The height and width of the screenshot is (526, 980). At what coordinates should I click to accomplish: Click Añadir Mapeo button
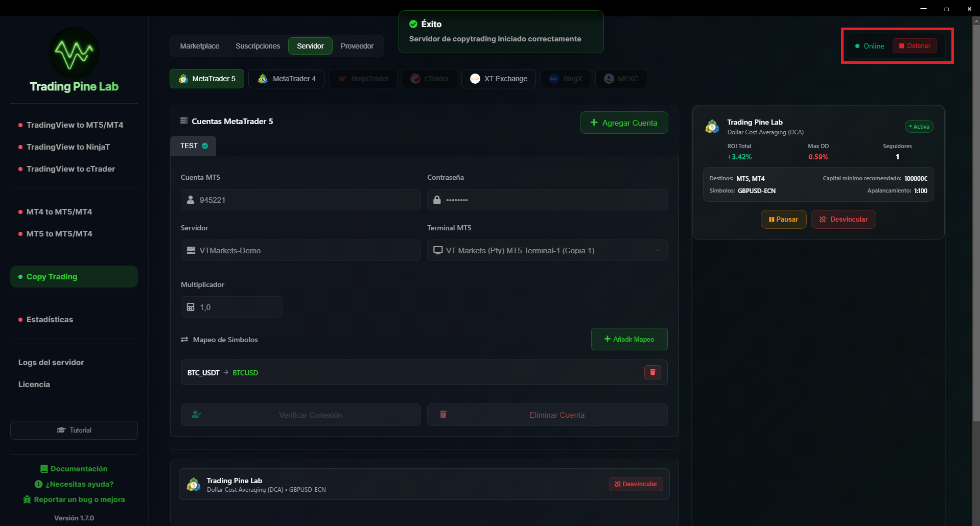[x=629, y=339]
